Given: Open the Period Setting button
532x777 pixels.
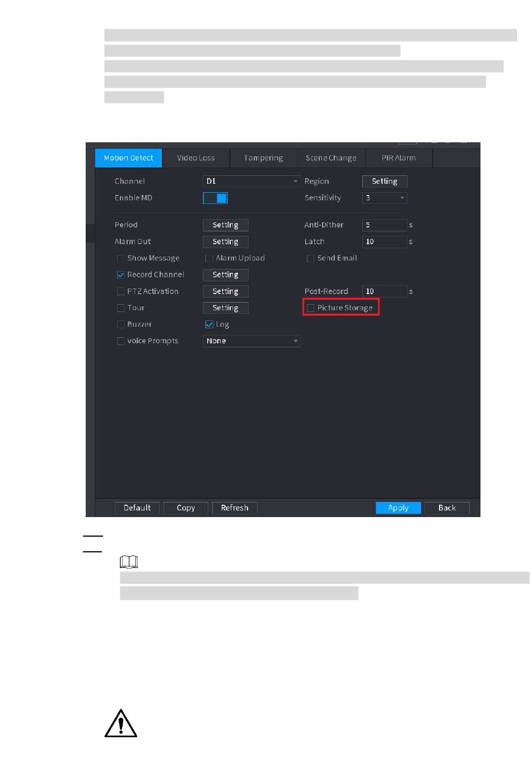Looking at the screenshot, I should [226, 225].
